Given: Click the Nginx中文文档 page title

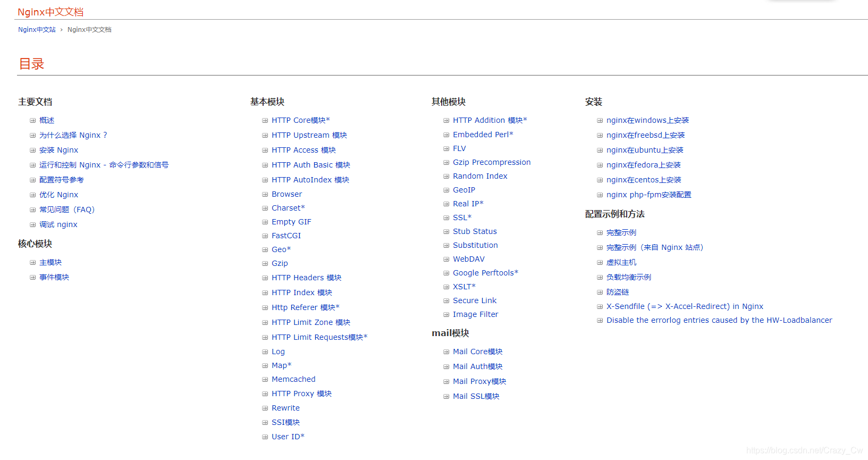Looking at the screenshot, I should coord(50,12).
